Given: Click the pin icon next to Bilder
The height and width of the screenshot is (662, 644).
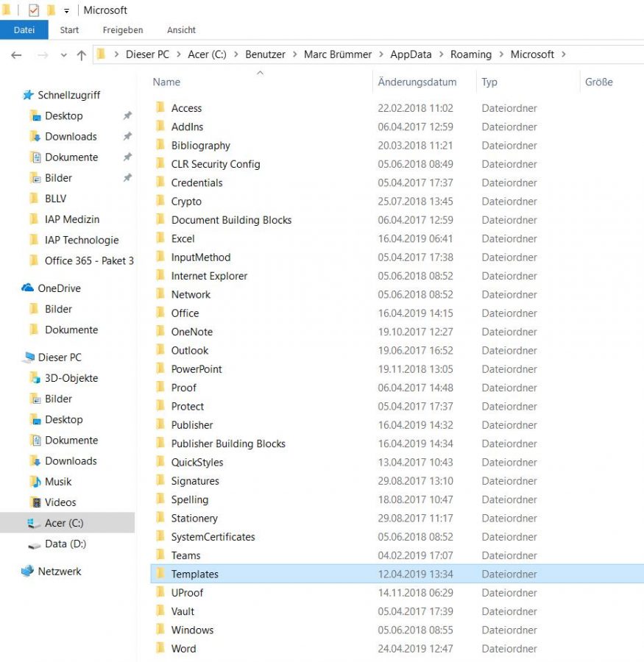Looking at the screenshot, I should (127, 177).
